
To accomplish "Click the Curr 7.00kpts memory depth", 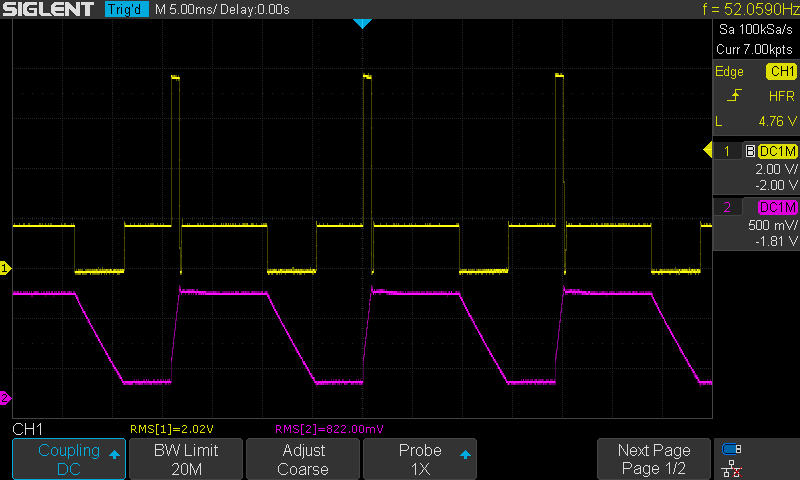I will pyautogui.click(x=755, y=49).
